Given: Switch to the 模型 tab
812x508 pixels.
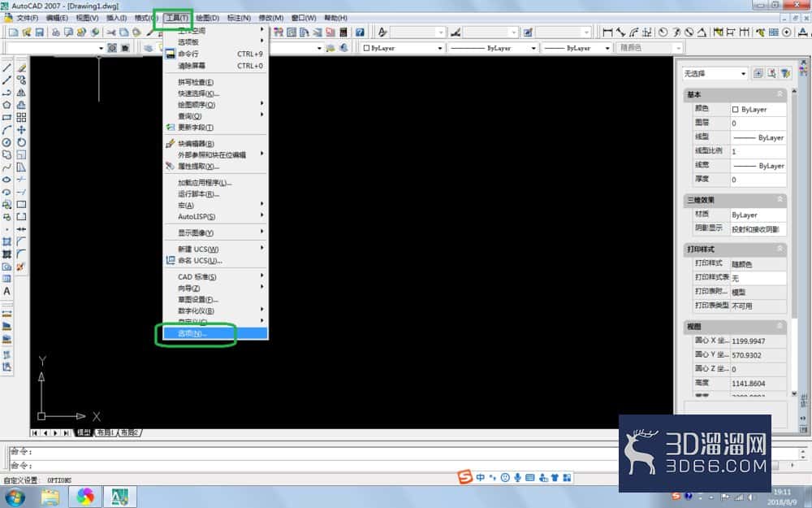Looking at the screenshot, I should 84,433.
